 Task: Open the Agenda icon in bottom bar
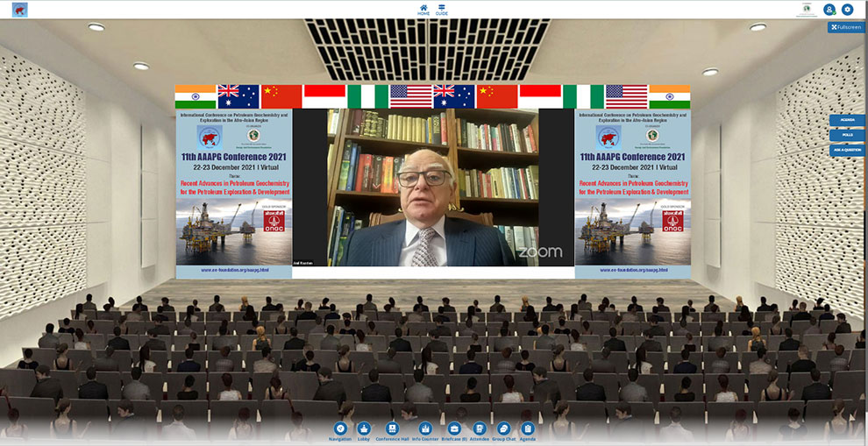pos(528,428)
